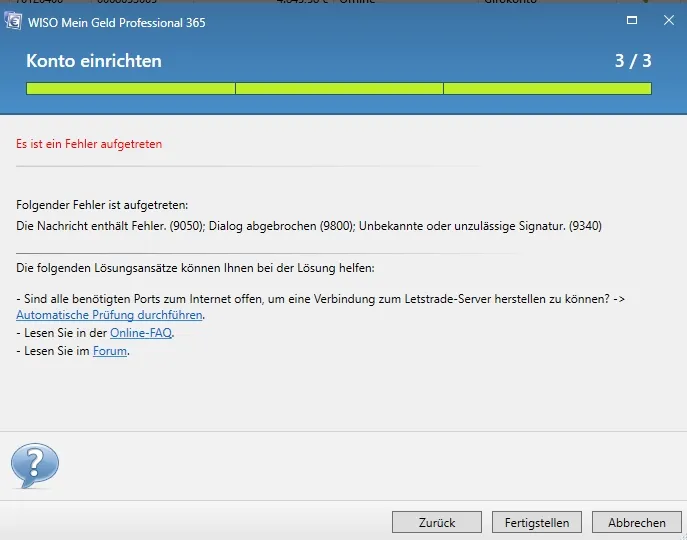
Task: Visit the Forum link
Action: pos(110,351)
